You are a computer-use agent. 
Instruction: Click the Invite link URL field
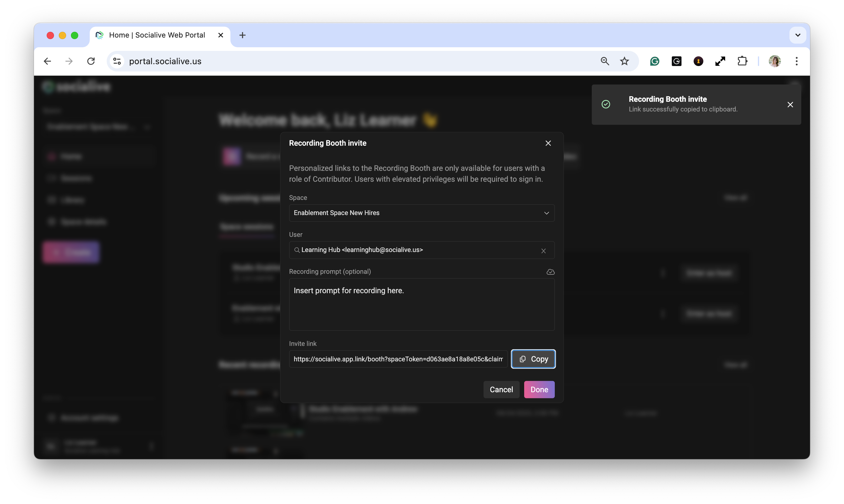point(398,359)
